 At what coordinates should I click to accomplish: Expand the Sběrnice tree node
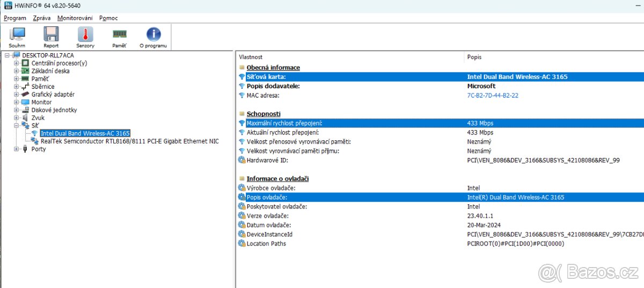pos(16,87)
